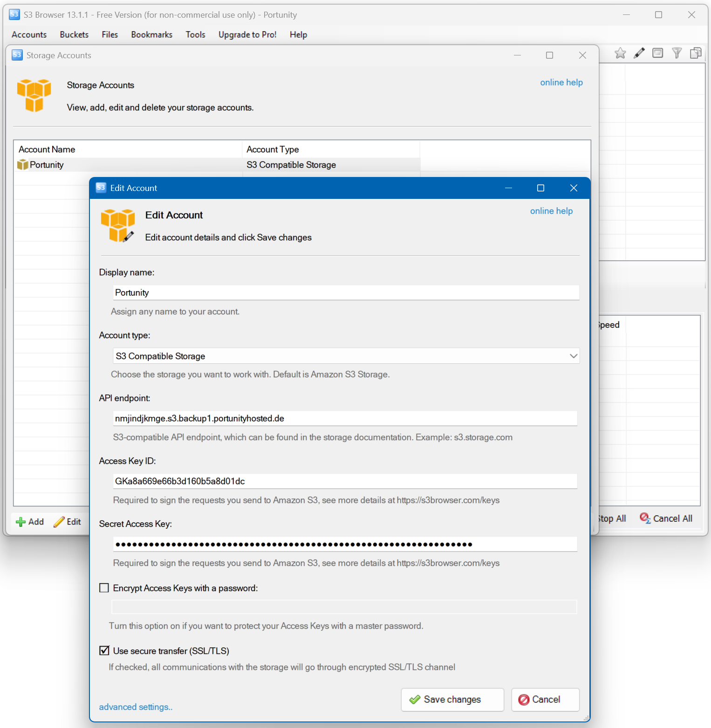711x728 pixels.
Task: Uncheck Use secure transfer (SSL/TLS)
Action: pyautogui.click(x=104, y=651)
